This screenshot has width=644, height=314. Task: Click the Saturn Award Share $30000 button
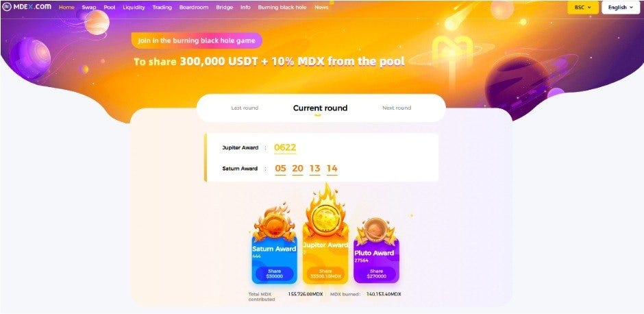point(274,274)
